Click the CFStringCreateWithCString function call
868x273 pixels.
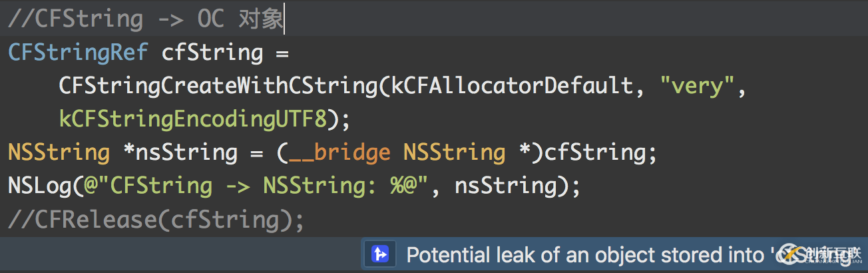click(x=219, y=86)
